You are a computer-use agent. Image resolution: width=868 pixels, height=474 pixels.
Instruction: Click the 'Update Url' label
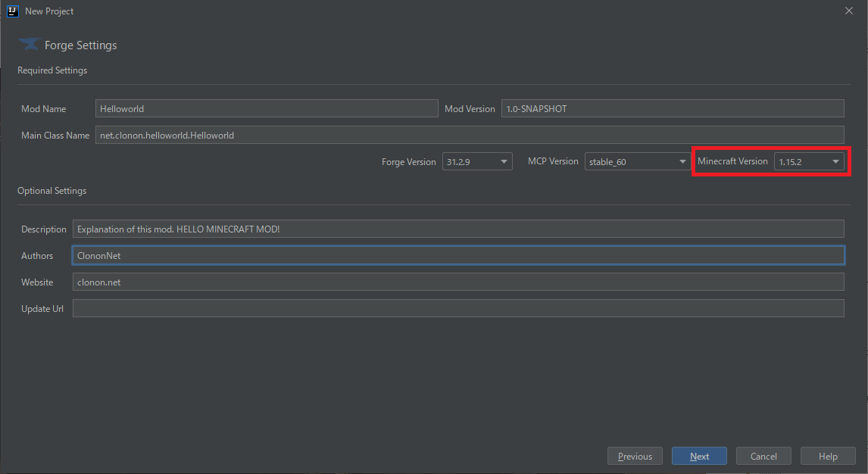click(42, 309)
